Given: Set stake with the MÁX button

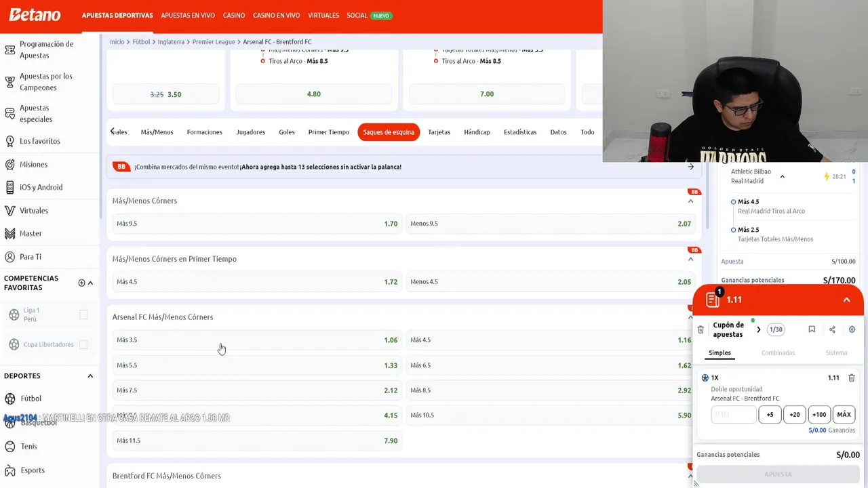Looking at the screenshot, I should pyautogui.click(x=844, y=414).
